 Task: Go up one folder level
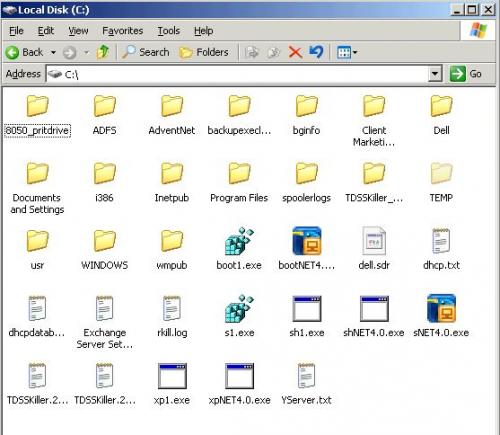tap(103, 52)
